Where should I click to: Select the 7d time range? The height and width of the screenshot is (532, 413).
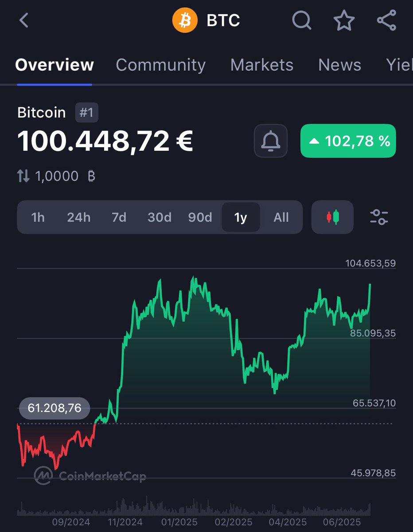tap(119, 217)
